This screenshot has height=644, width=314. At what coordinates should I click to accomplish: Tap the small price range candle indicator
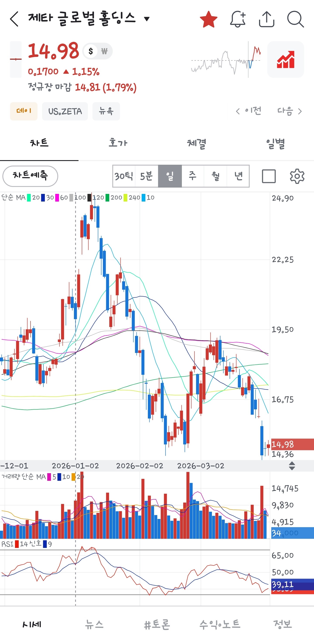click(x=16, y=59)
